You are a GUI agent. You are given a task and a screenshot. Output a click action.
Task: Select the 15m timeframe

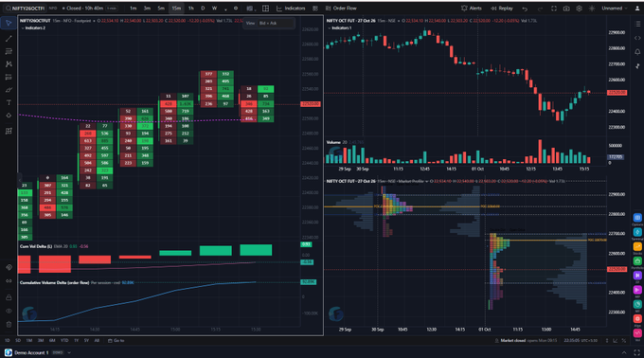[176, 9]
